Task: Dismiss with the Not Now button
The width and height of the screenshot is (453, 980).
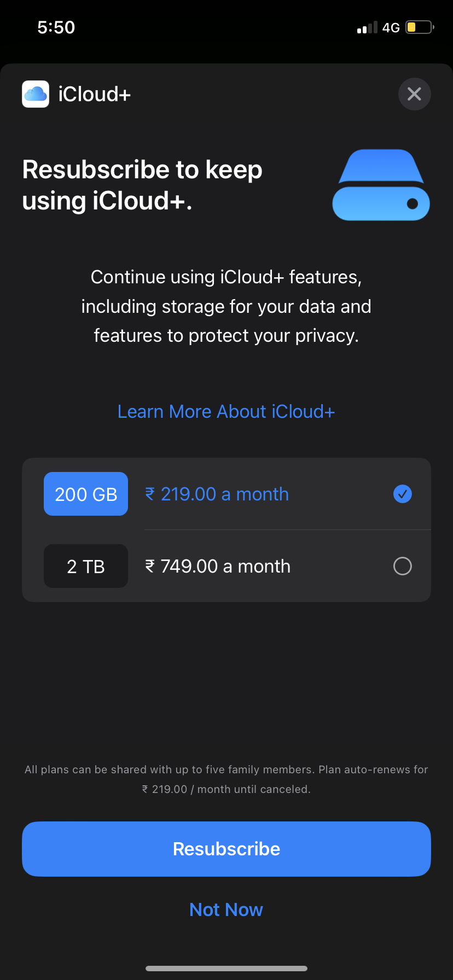Action: pos(226,909)
